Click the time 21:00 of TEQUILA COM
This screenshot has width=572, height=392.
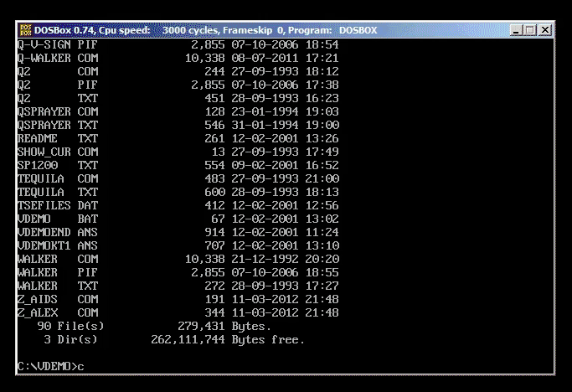(x=322, y=179)
